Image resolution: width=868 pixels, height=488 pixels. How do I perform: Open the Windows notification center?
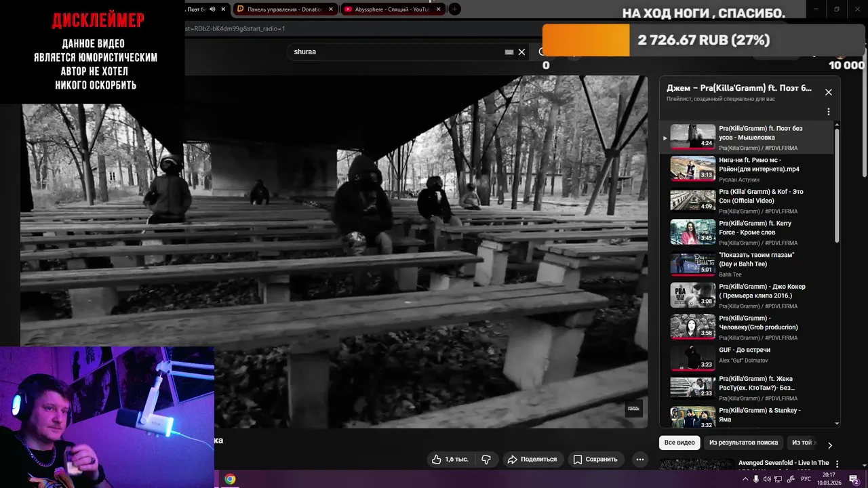pos(854,479)
